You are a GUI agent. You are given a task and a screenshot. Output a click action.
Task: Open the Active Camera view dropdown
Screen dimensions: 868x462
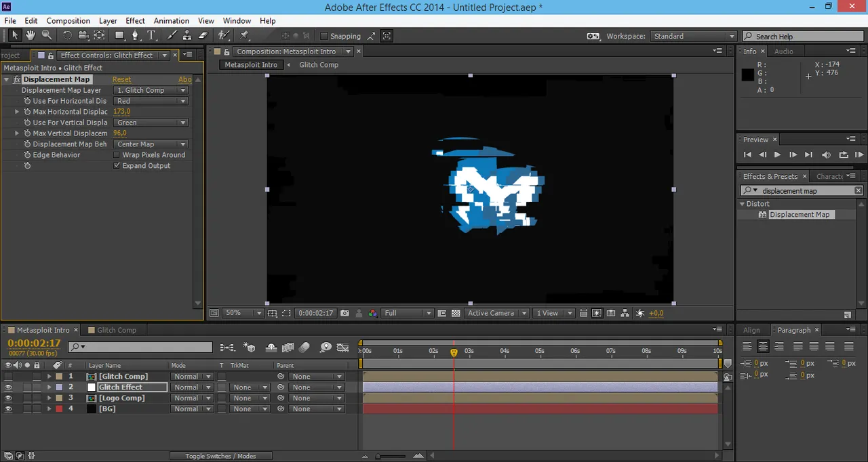[498, 313]
